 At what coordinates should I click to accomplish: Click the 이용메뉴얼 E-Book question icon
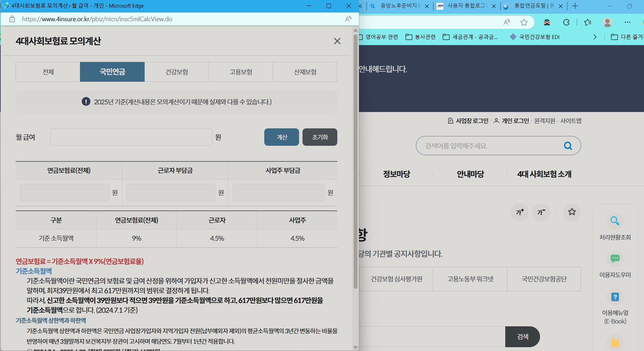pos(615,297)
